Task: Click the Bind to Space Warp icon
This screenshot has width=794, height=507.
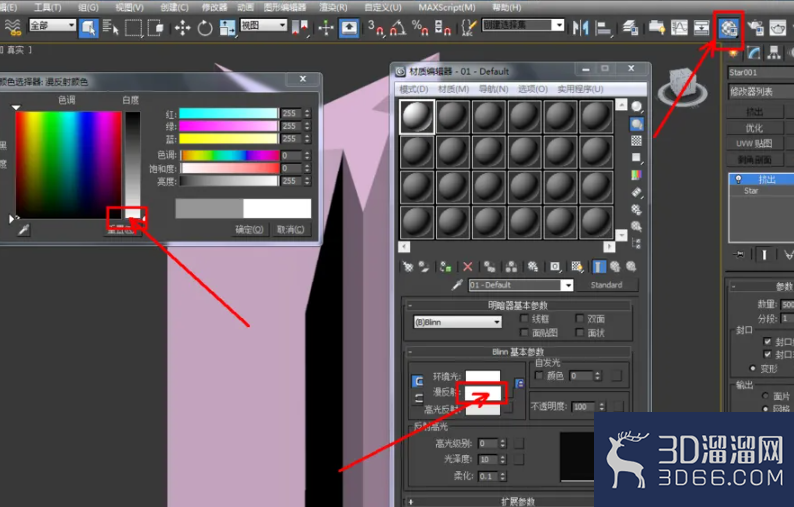Action: [12, 27]
